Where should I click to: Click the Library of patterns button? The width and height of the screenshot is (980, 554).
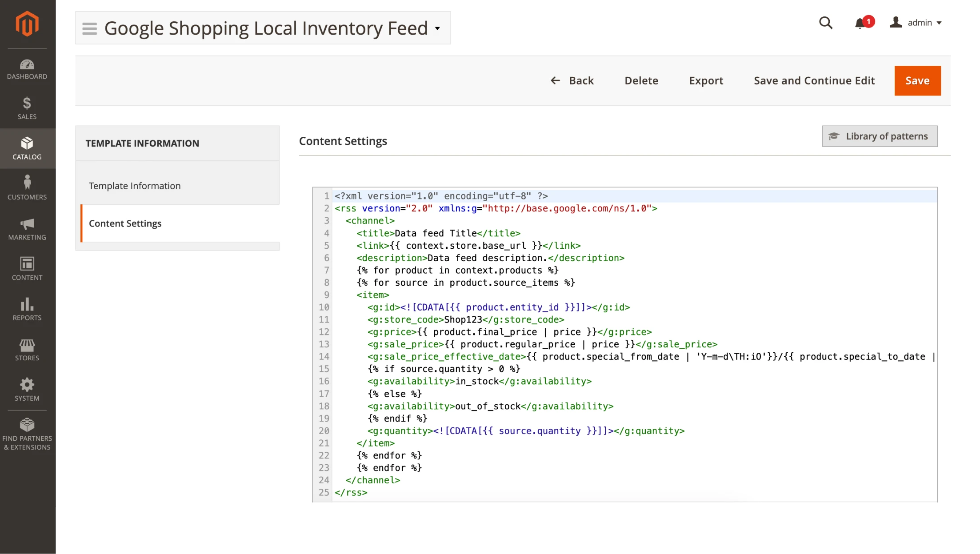879,136
